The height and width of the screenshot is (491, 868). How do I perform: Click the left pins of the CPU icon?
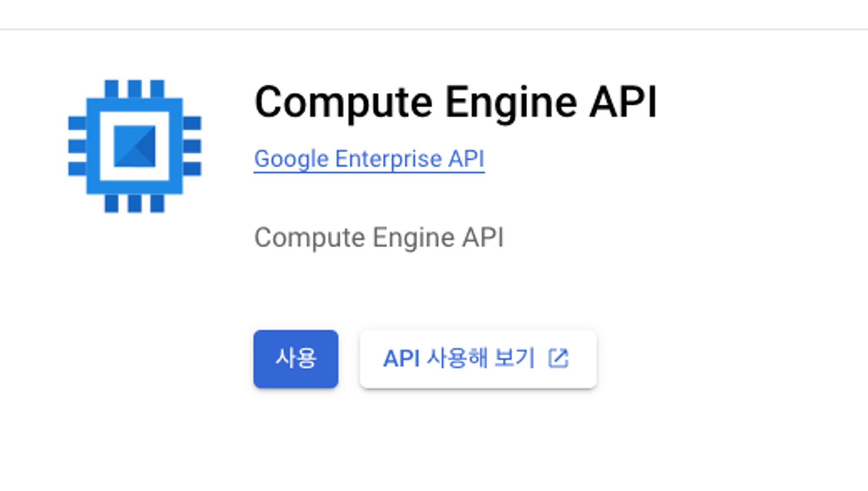click(x=77, y=146)
